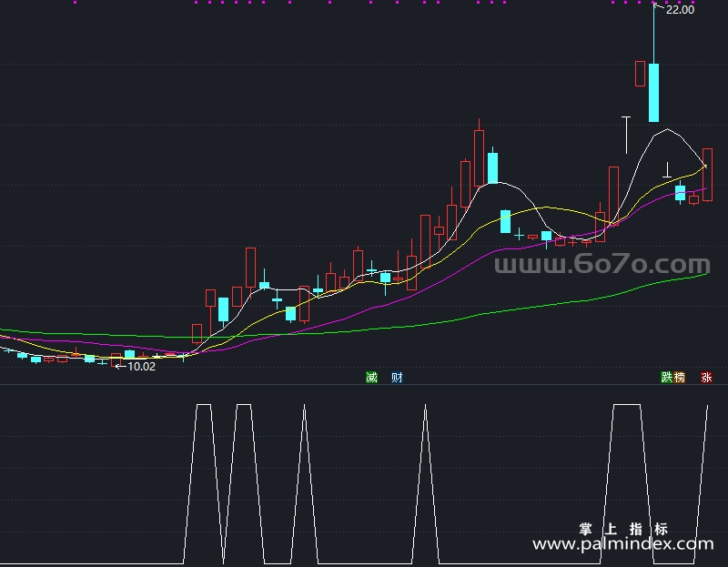The height and width of the screenshot is (567, 728).
Task: Click the red 涨 event marker
Action: [x=706, y=377]
